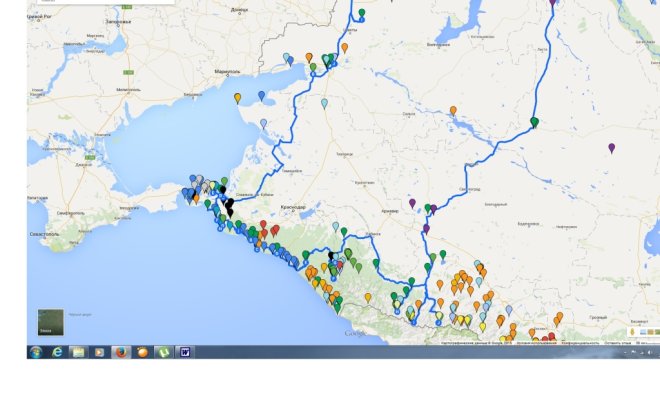Click the Севастополь city label
This screenshot has height=413, width=660.
pos(45,234)
